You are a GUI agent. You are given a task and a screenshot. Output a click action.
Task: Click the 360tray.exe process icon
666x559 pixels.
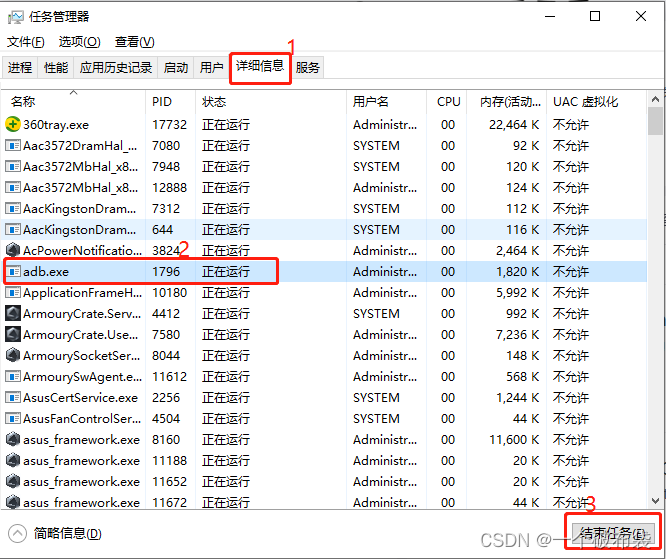pyautogui.click(x=13, y=124)
